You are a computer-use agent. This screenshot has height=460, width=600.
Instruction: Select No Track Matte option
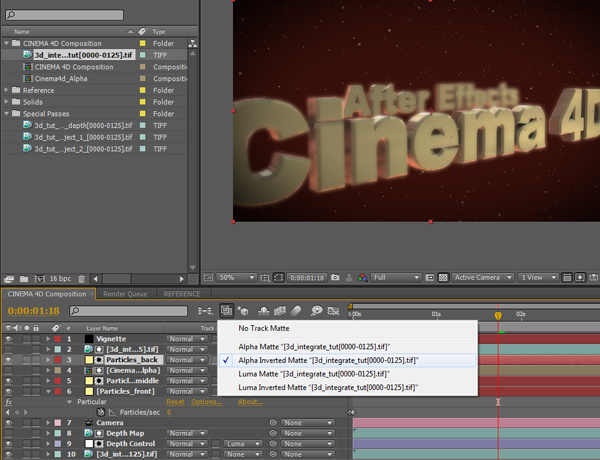point(264,328)
